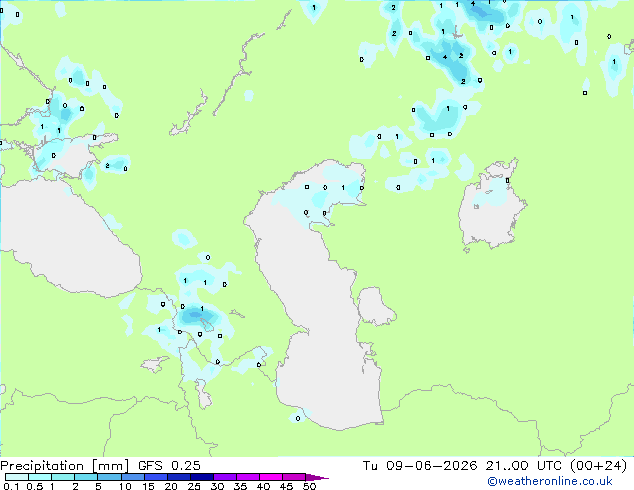Click the 5–10 mm legend color swatch
The width and height of the screenshot is (634, 490).
tap(109, 477)
